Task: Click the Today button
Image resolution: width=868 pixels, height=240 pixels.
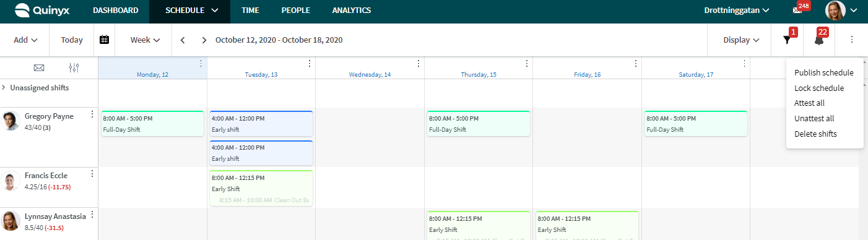Action: click(72, 40)
